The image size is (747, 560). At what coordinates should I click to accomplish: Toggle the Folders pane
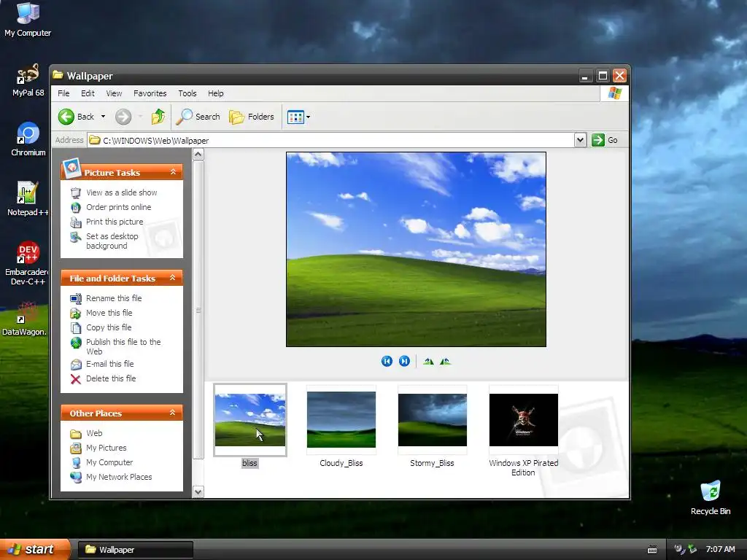point(252,117)
